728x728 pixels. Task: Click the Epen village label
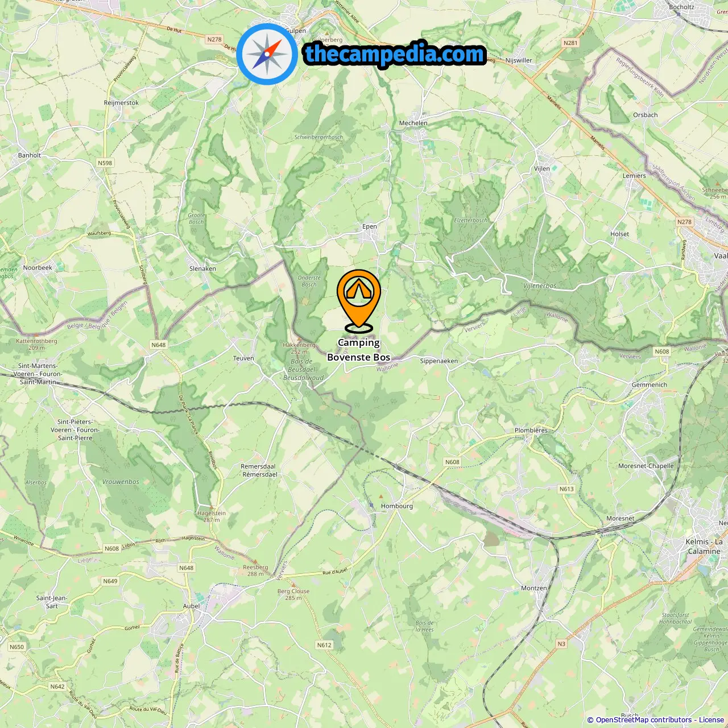pos(370,226)
